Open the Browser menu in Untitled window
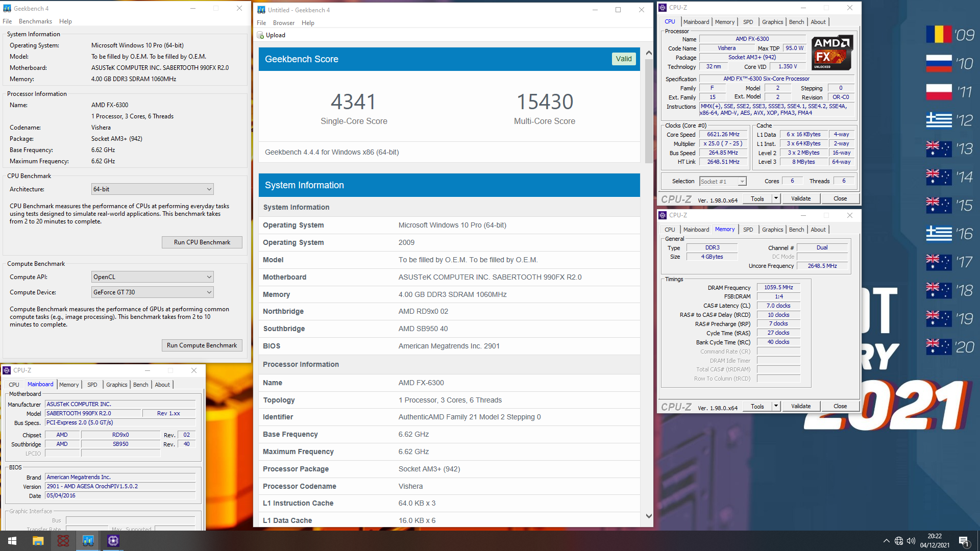Viewport: 980px width, 551px height. coord(284,23)
